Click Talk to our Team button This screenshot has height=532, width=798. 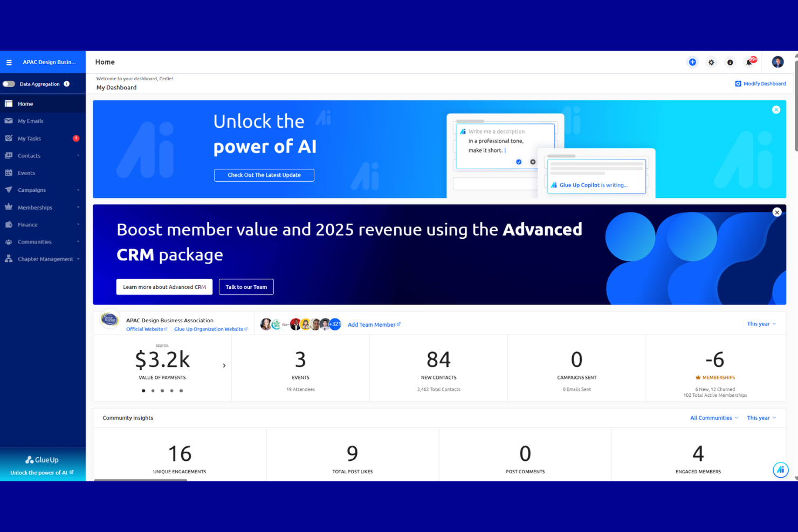tap(246, 287)
